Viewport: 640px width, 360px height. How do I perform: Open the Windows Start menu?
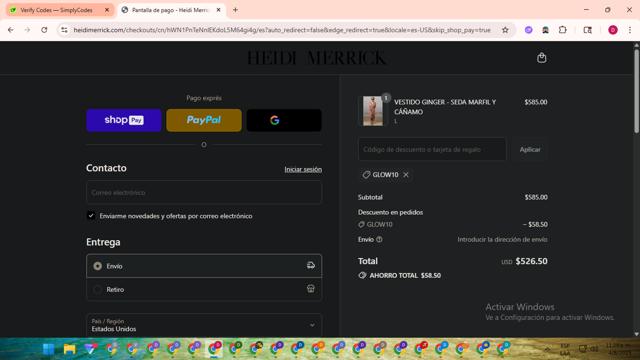tap(49, 349)
